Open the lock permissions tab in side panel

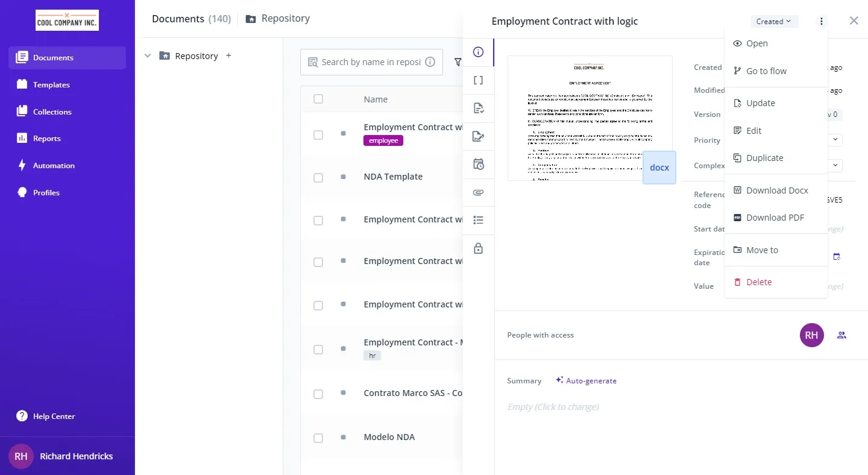pyautogui.click(x=478, y=248)
